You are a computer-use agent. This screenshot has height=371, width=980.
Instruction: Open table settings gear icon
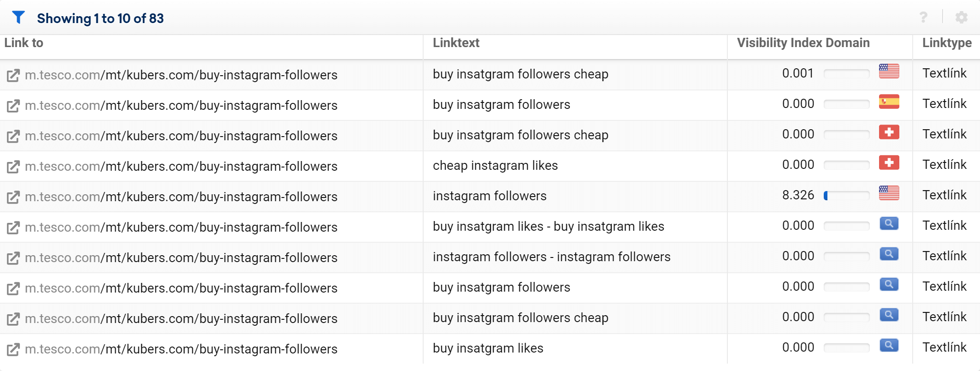(x=961, y=18)
